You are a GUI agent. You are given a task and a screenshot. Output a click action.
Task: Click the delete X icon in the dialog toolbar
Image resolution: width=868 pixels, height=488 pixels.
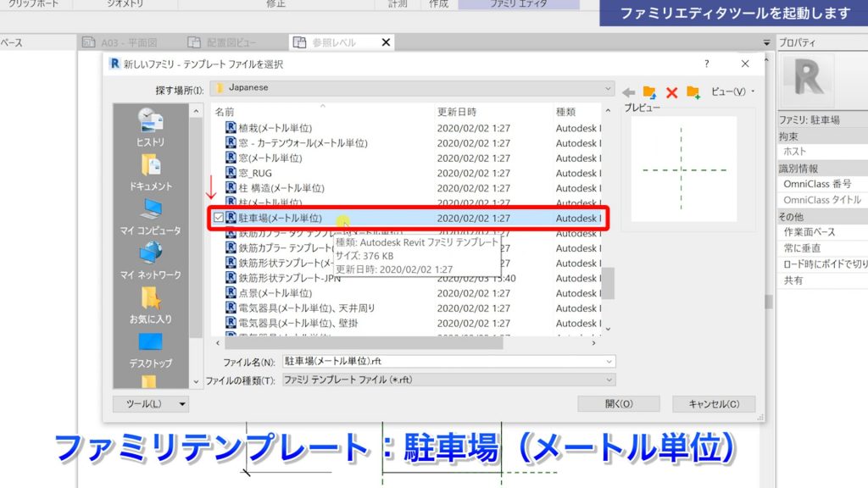coord(671,91)
